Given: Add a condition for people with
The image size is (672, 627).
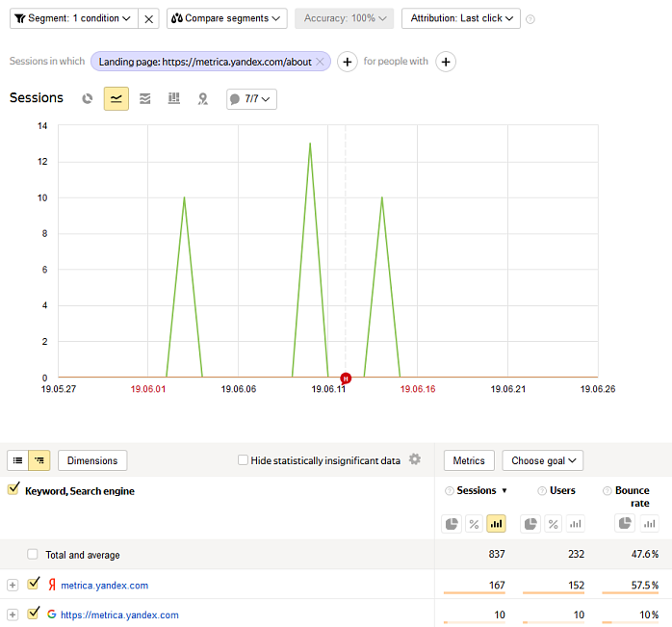Looking at the screenshot, I should click(x=445, y=62).
